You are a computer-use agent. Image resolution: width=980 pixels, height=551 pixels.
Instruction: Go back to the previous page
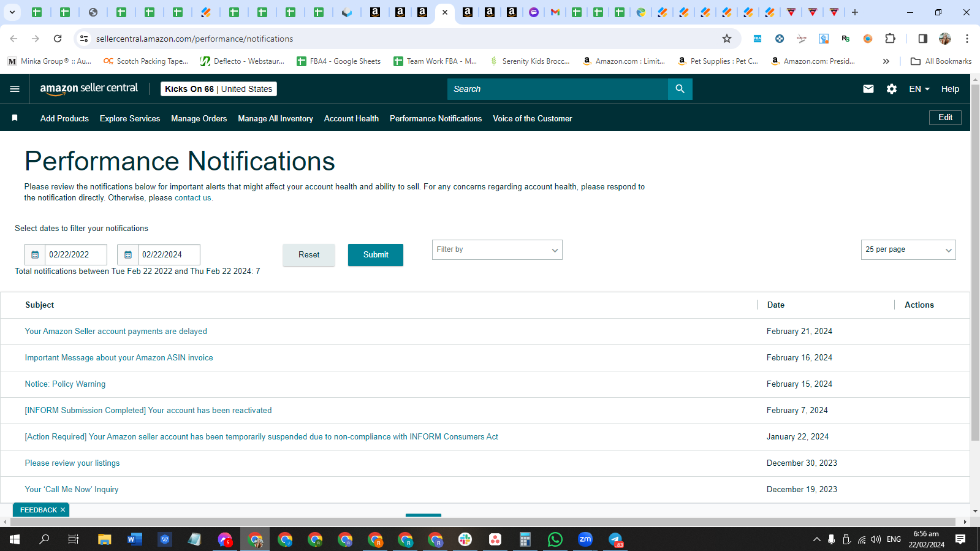(13, 39)
